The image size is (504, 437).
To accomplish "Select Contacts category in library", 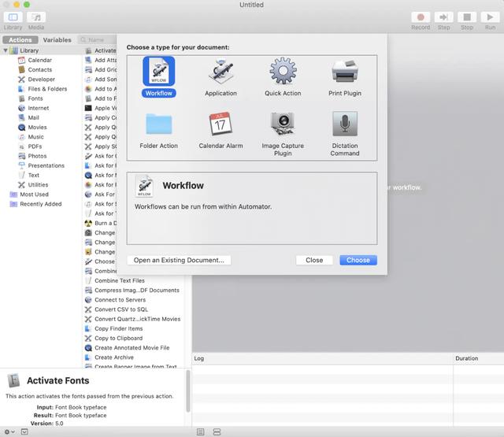I will pyautogui.click(x=40, y=70).
